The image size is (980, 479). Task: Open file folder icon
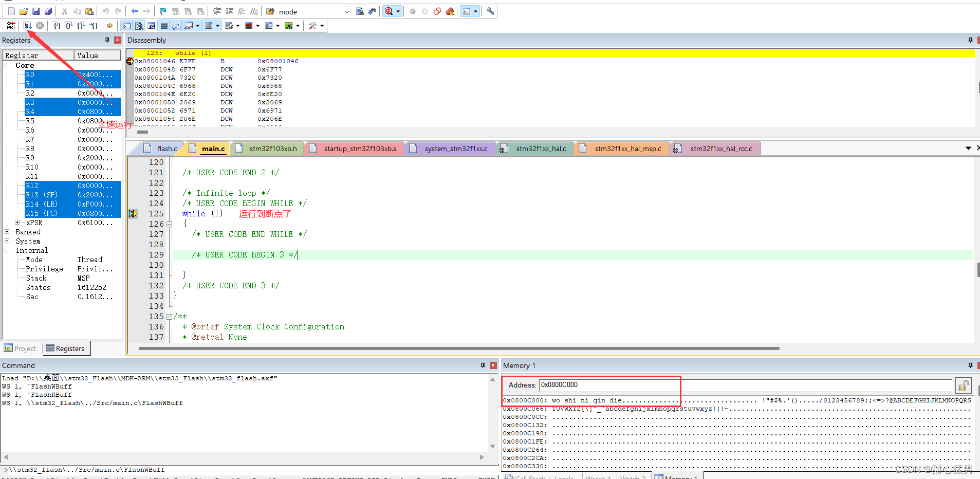24,11
